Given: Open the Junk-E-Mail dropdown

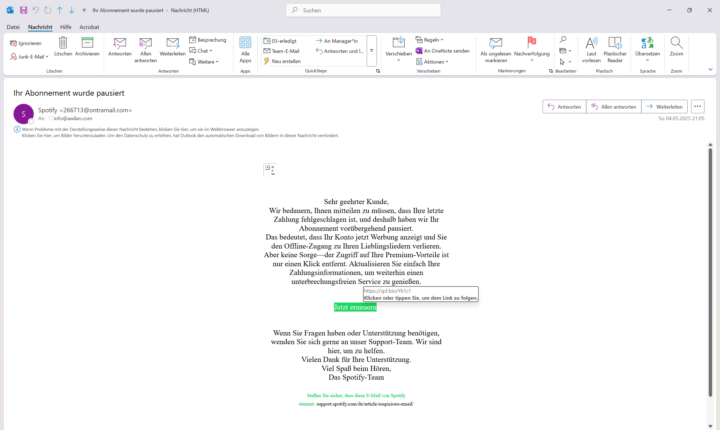Looking at the screenshot, I should coord(29,57).
